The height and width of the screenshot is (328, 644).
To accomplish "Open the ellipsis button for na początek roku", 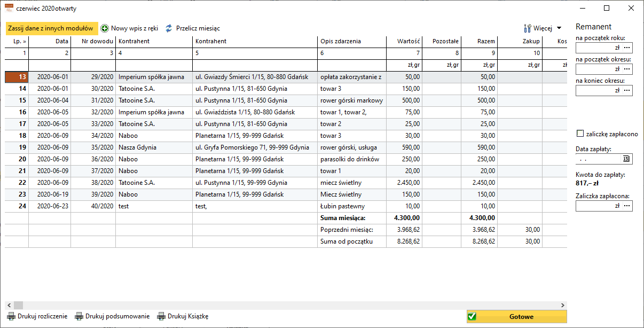I will tap(626, 48).
